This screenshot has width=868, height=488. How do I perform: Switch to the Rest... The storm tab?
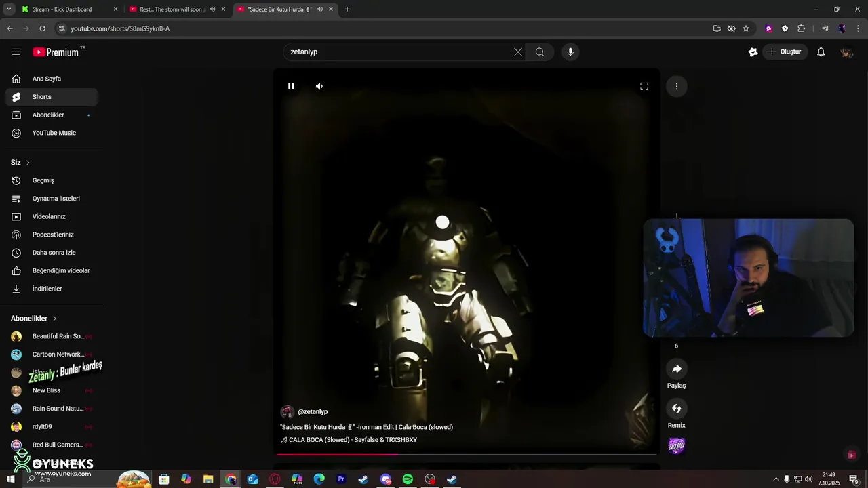click(x=172, y=9)
